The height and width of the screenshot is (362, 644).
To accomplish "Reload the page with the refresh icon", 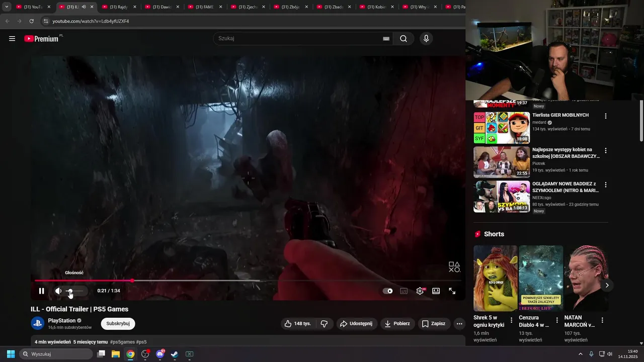I will click(31, 21).
